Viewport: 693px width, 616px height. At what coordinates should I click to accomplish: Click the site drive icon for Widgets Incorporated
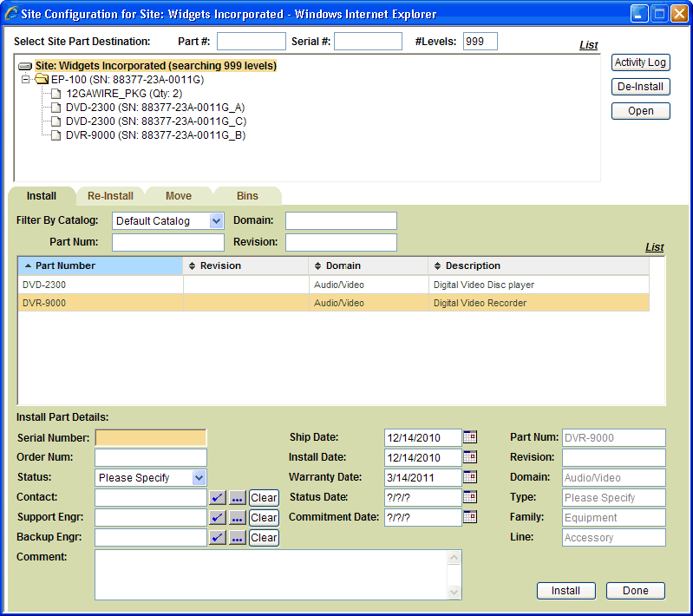pos(25,66)
